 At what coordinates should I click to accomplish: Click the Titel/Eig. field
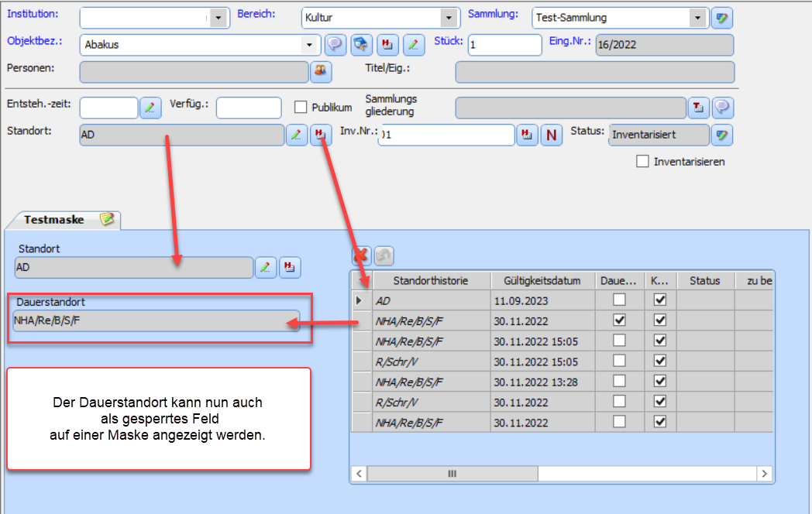595,72
